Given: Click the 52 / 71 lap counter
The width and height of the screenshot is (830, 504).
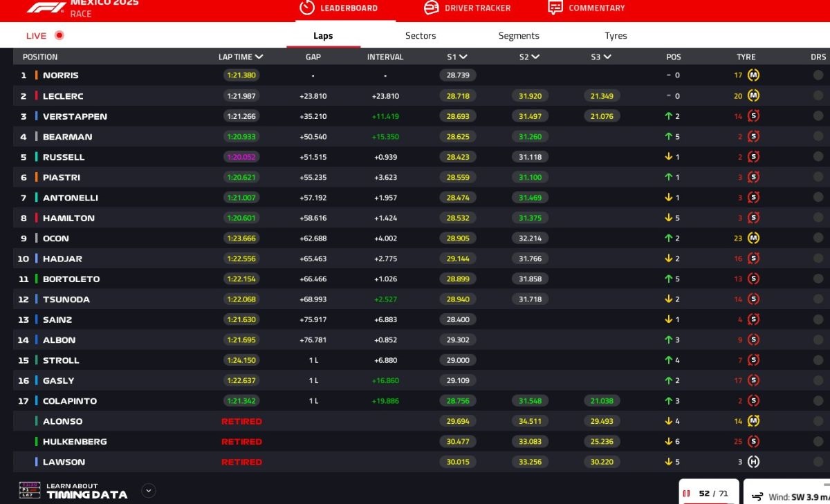Looking at the screenshot, I should pyautogui.click(x=710, y=494).
